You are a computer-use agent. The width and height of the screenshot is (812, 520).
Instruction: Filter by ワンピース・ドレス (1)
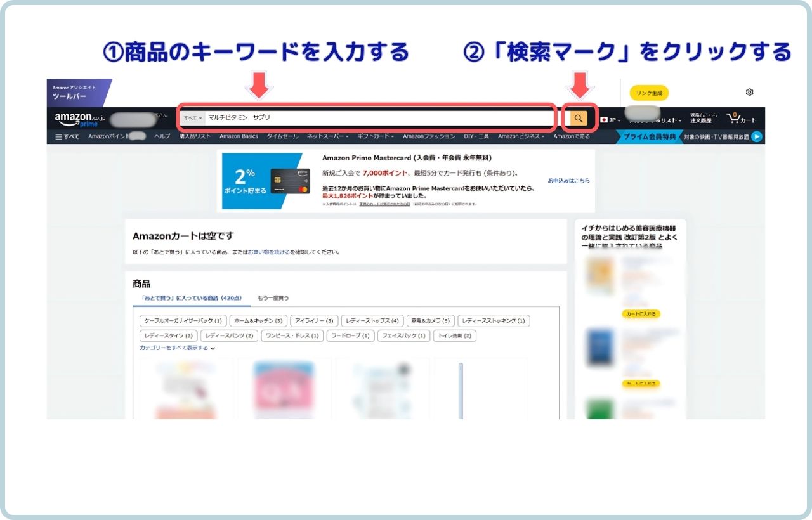(292, 335)
